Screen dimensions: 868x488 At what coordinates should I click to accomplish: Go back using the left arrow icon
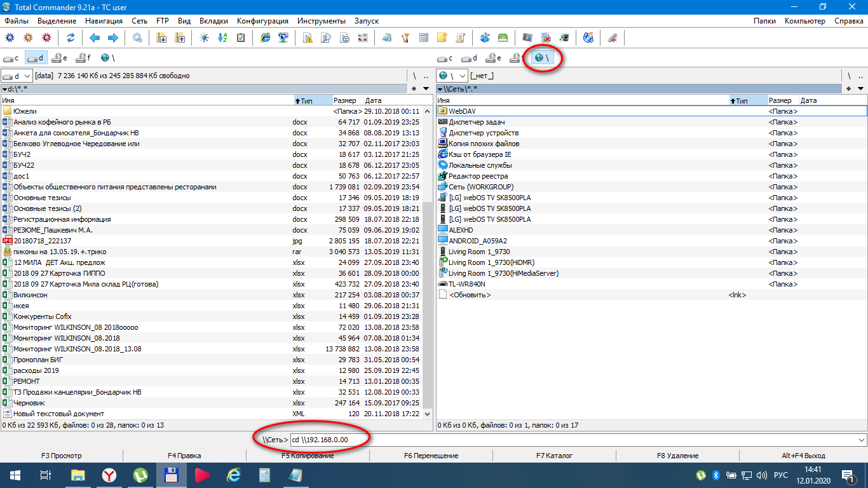click(95, 37)
